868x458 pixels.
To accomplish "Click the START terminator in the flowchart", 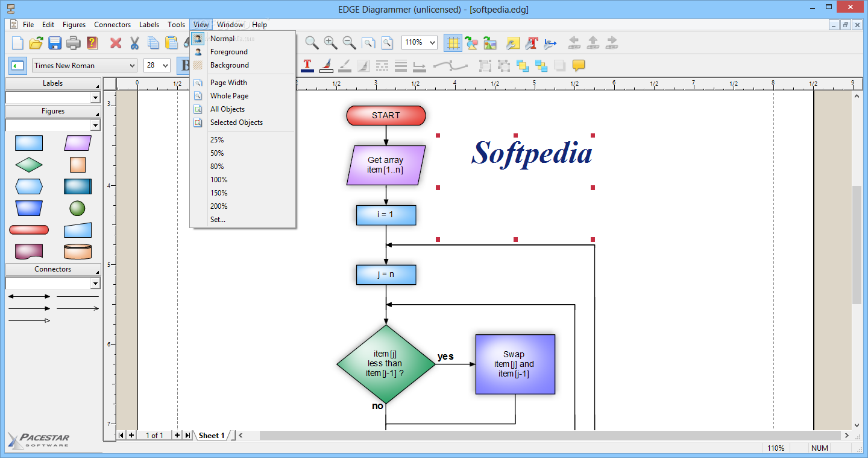I will tap(386, 115).
